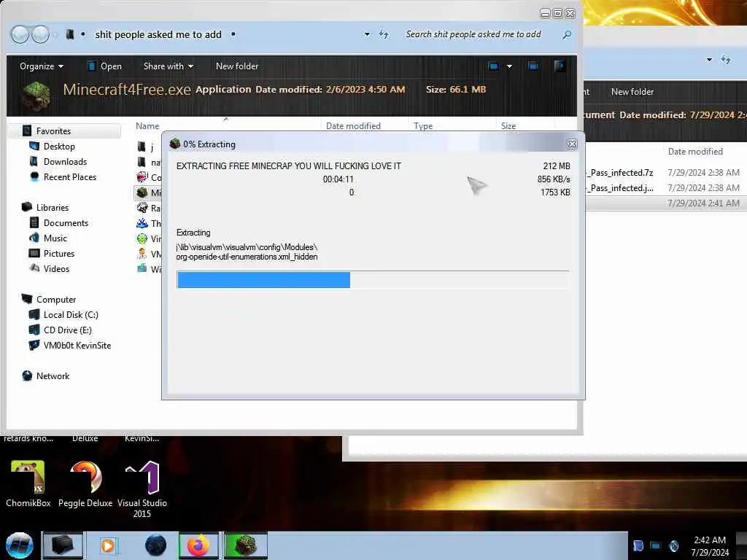Open Firefox from the taskbar
Viewport: 747px width, 560px height.
pyautogui.click(x=198, y=545)
